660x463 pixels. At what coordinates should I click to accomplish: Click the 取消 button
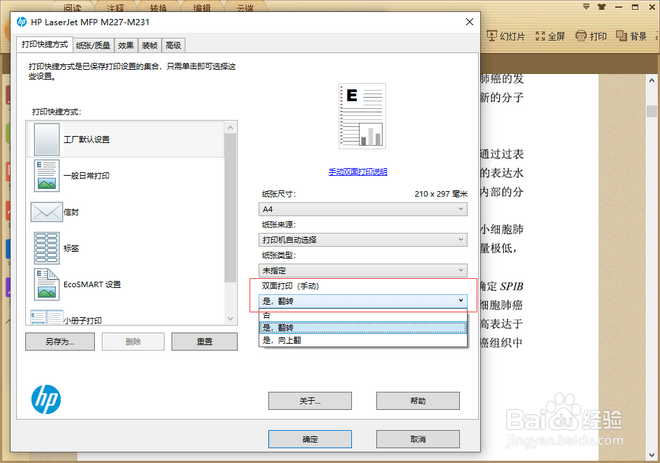pos(418,439)
